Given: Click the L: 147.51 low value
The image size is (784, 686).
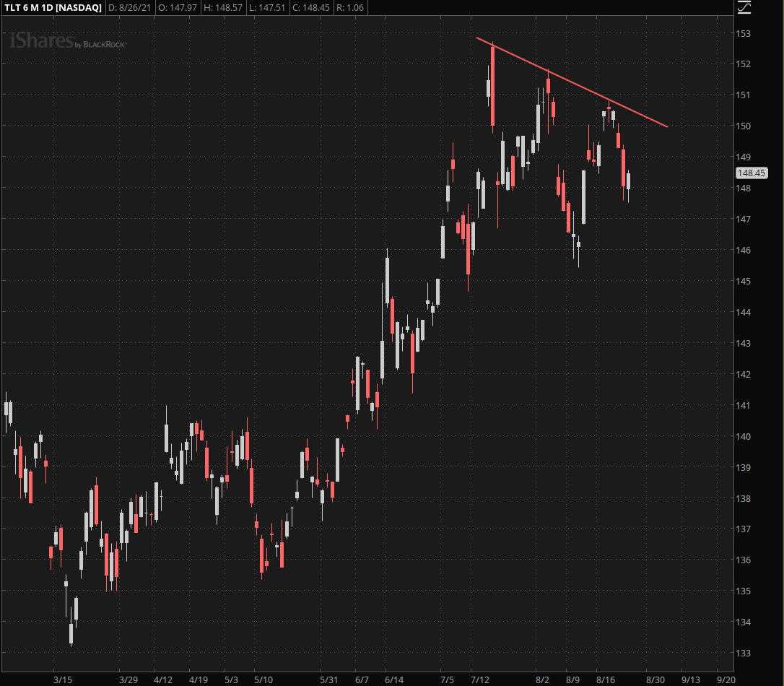Looking at the screenshot, I should 268,7.
